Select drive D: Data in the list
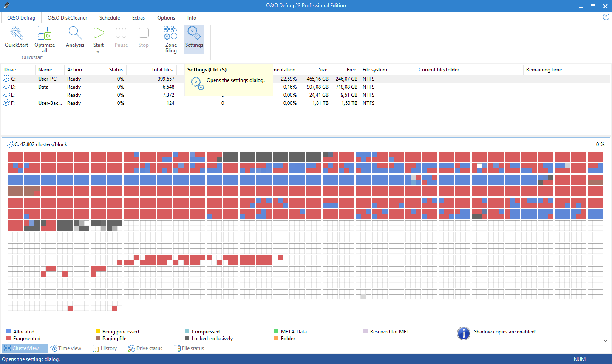 [43, 87]
